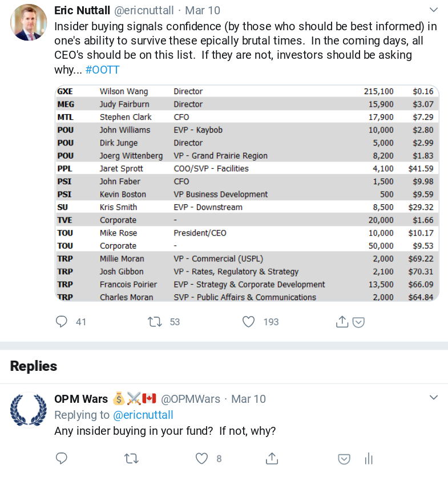Enlarge the insider buying table image

tap(247, 193)
